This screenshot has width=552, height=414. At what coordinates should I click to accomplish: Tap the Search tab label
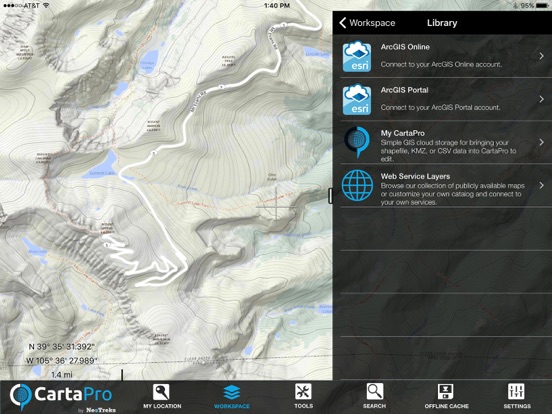374,406
